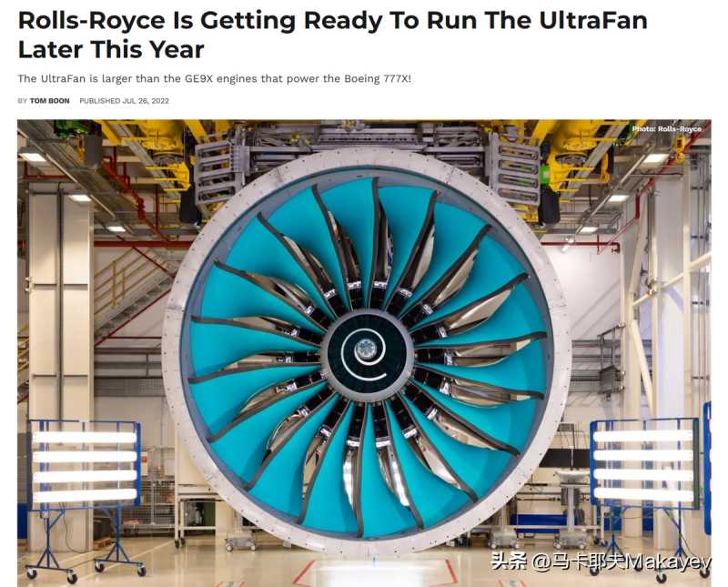Click the right studio light panel
This screenshot has width=728, height=587.
[645, 462]
